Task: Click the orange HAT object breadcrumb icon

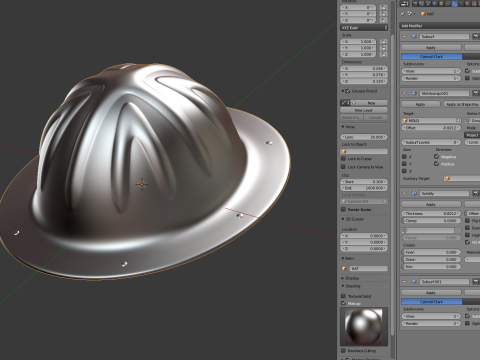Action: point(423,14)
